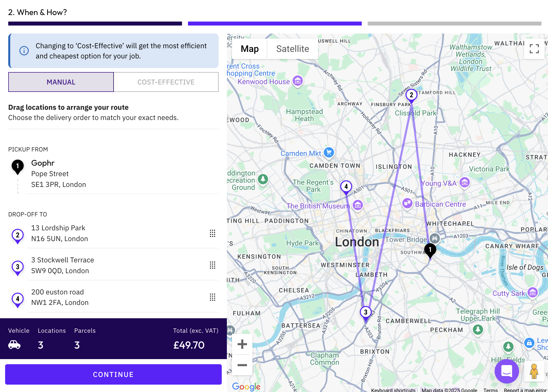Click the stop 3 pin icon beside 3 Stockwell Terrace

tap(18, 268)
